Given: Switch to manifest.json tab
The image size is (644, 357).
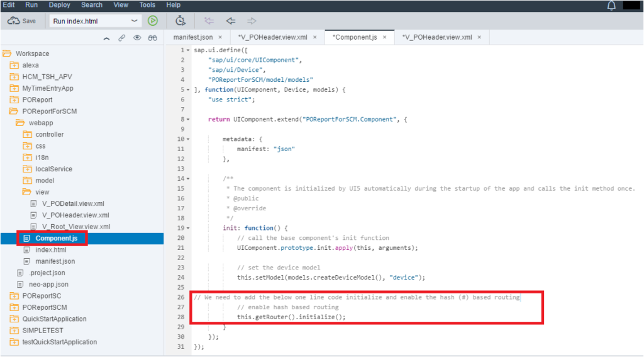Looking at the screenshot, I should coord(193,37).
